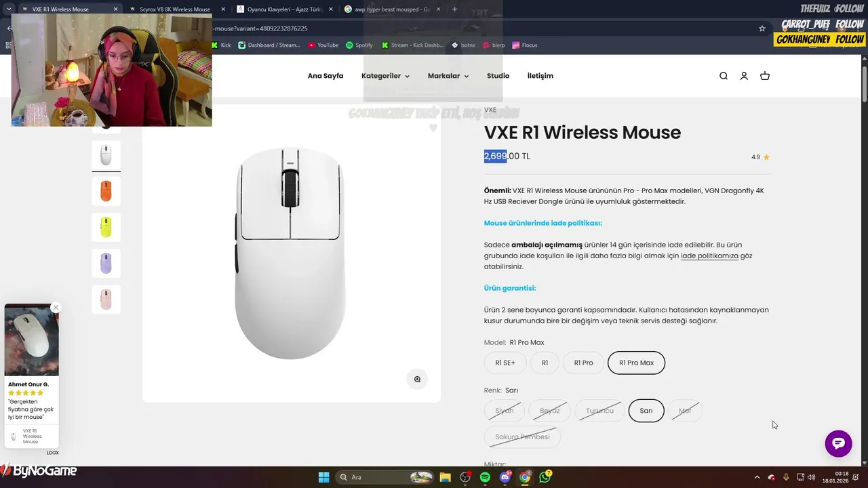This screenshot has width=868, height=488.
Task: Expand the Markalar dropdown menu
Action: (x=448, y=76)
